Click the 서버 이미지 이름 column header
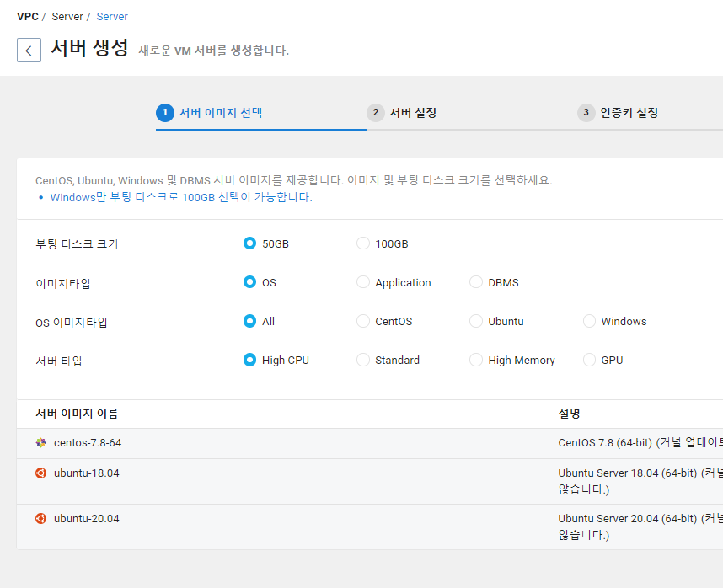Image resolution: width=723 pixels, height=588 pixels. click(x=77, y=414)
